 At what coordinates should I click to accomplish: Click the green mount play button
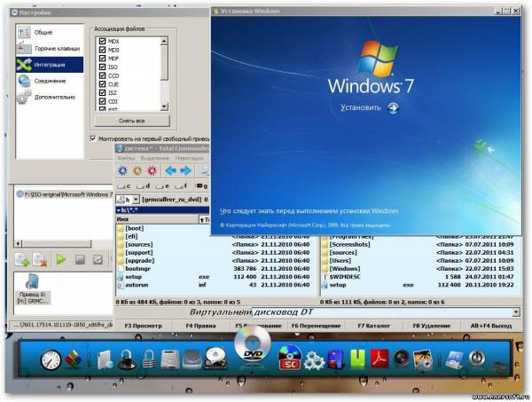click(61, 260)
